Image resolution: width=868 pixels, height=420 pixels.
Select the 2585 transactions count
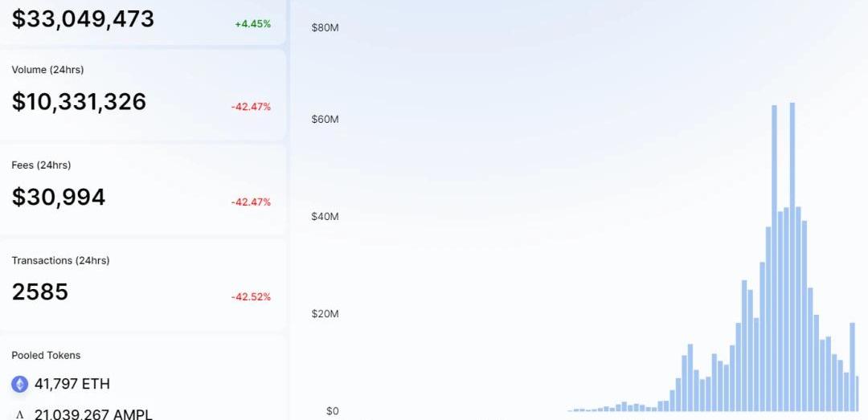(40, 292)
